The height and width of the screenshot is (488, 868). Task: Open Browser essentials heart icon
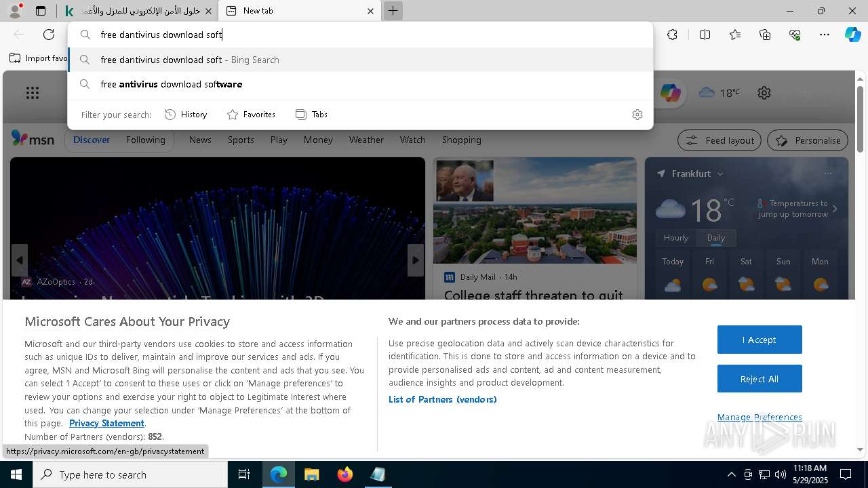click(x=795, y=35)
